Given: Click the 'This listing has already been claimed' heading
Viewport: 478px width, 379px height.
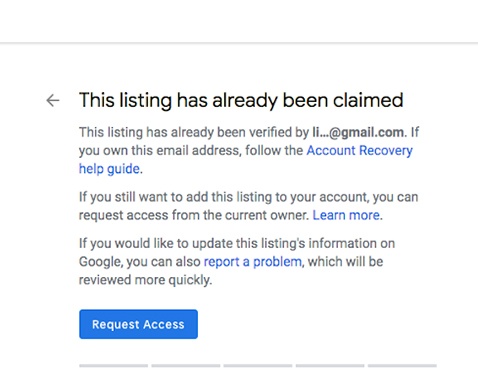Looking at the screenshot, I should (241, 100).
